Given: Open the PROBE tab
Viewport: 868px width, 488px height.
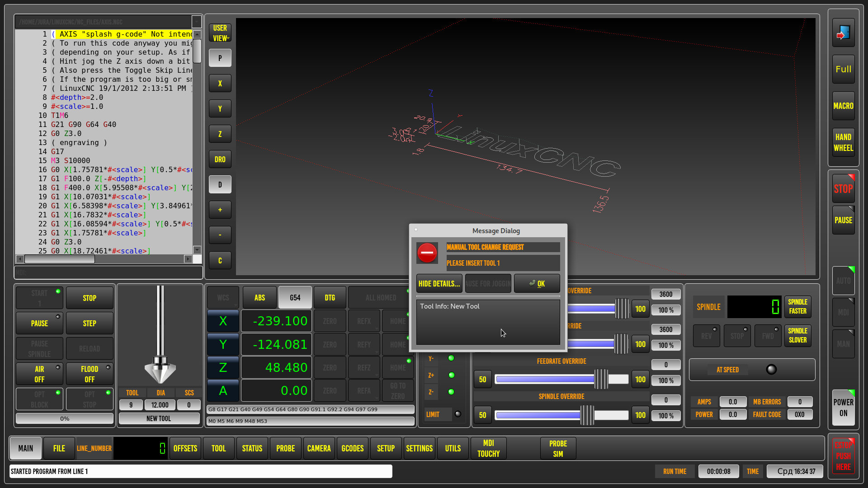Looking at the screenshot, I should click(x=286, y=449).
